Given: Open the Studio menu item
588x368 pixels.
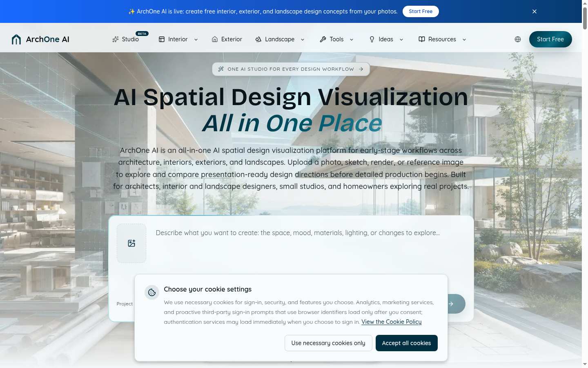Looking at the screenshot, I should pyautogui.click(x=130, y=39).
